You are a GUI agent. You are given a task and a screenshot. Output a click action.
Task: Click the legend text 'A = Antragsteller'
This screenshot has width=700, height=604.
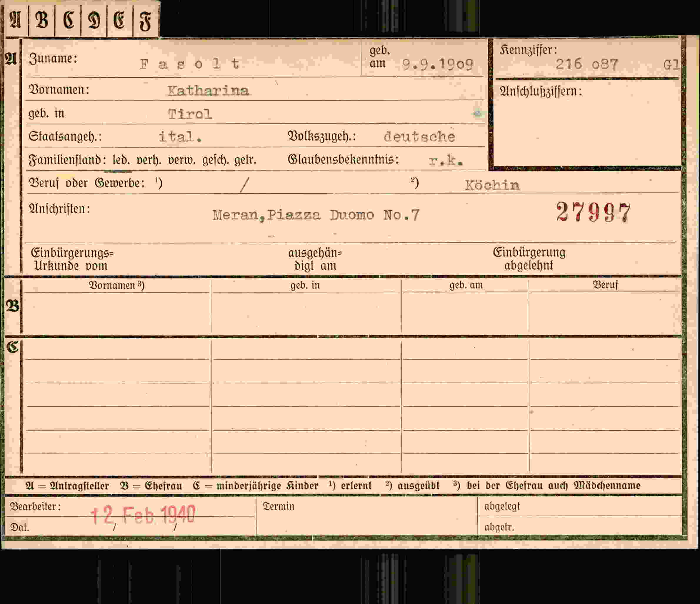[x=67, y=486]
